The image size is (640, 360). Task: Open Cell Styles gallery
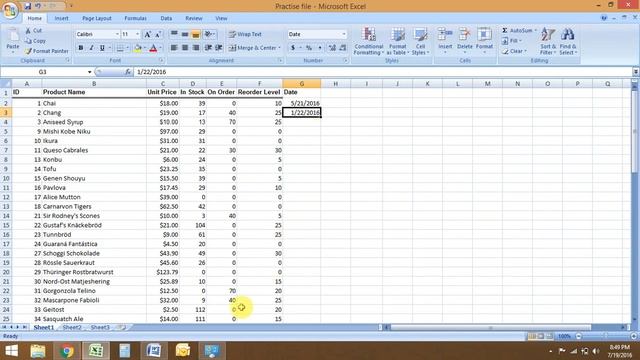click(420, 41)
